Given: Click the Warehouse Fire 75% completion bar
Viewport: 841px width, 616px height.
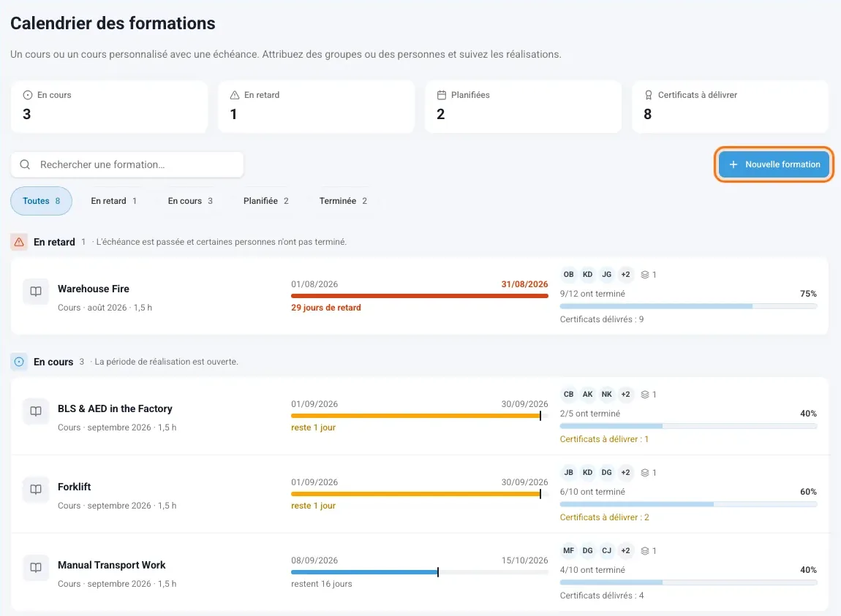Looking at the screenshot, I should [x=688, y=307].
